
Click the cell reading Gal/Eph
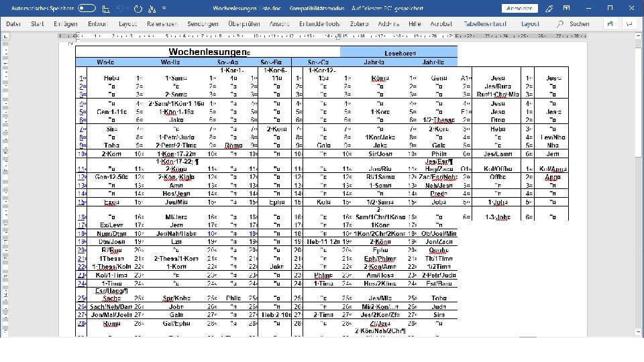tap(176, 323)
